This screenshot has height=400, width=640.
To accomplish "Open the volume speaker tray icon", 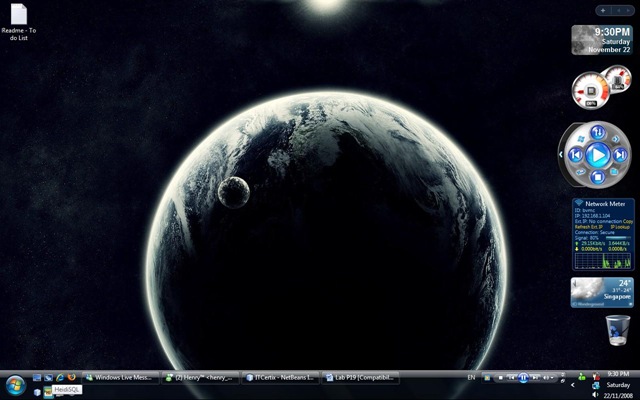I will (x=595, y=395).
